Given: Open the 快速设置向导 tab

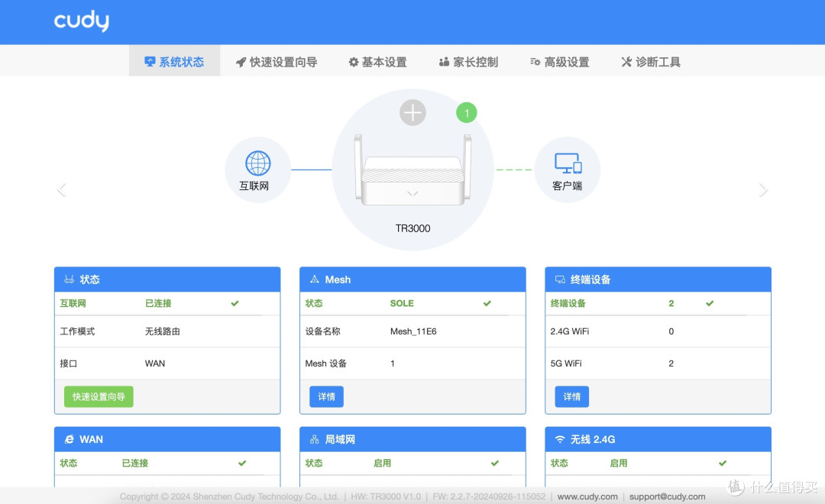Looking at the screenshot, I should point(277,62).
